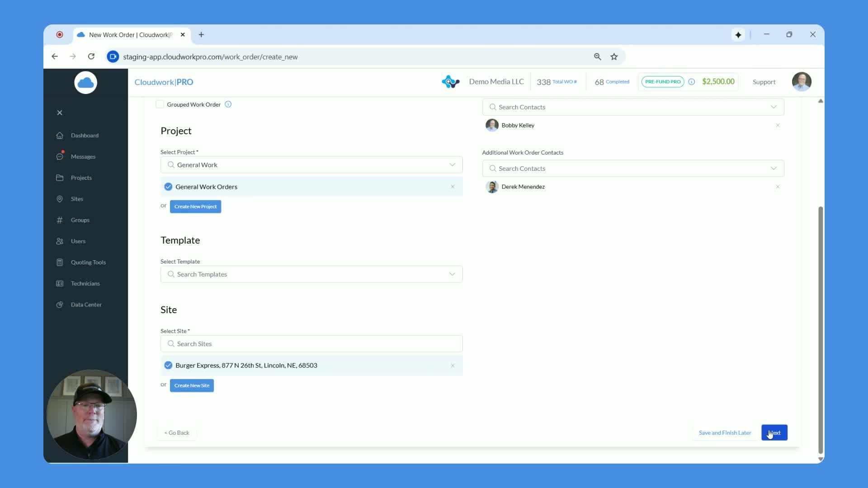Collapse the sidebar with the X icon
Screen dimensions: 868x488
click(60, 113)
